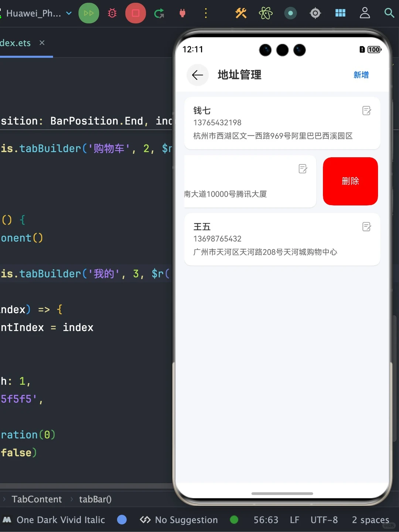Edit 钱七's address entry with pencil icon

(x=366, y=110)
